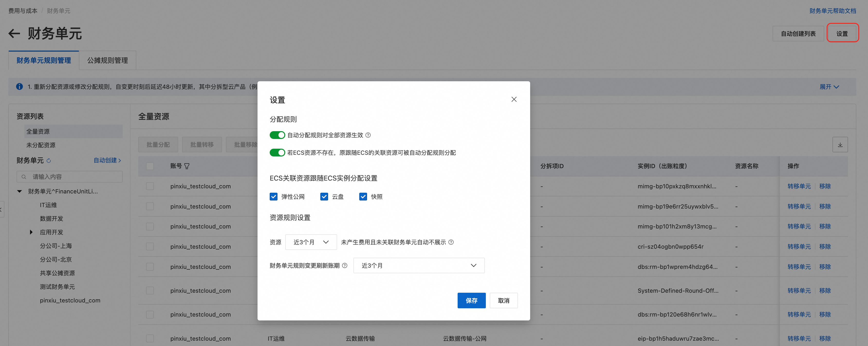Click help icon after 未产生费用且未关联财务单元自动不展示
The height and width of the screenshot is (346, 868).
(x=451, y=242)
